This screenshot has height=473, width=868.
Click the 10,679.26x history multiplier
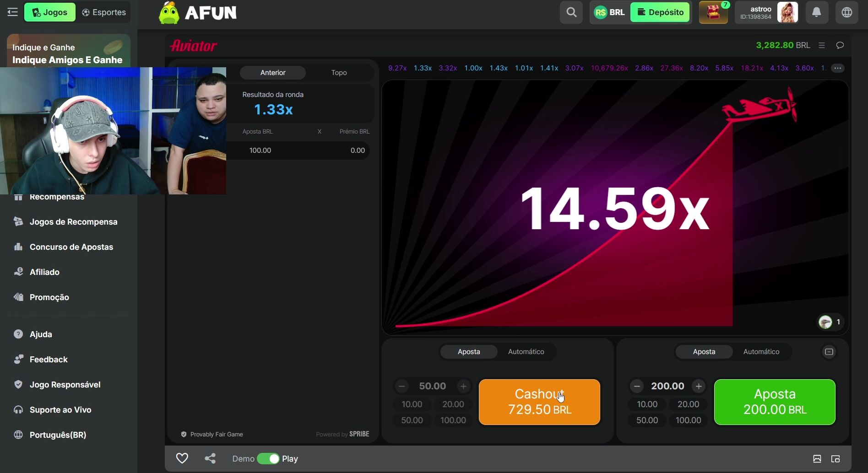[x=609, y=68]
